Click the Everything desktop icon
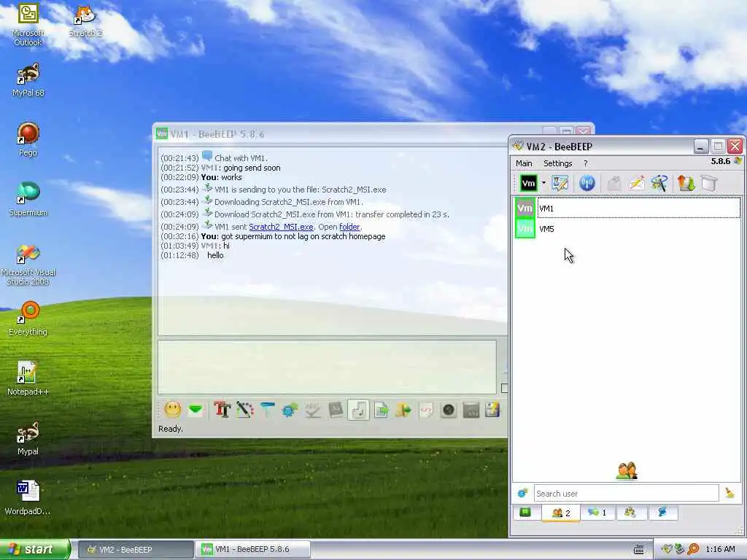Image resolution: width=747 pixels, height=560 pixels. tap(28, 319)
